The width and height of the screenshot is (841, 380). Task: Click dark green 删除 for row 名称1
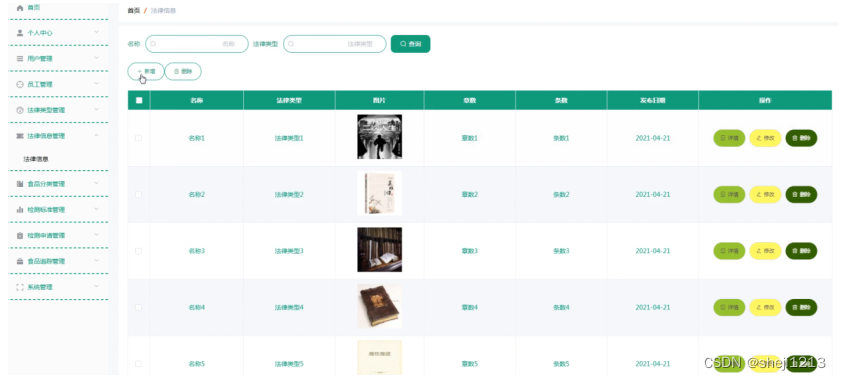[x=801, y=138]
